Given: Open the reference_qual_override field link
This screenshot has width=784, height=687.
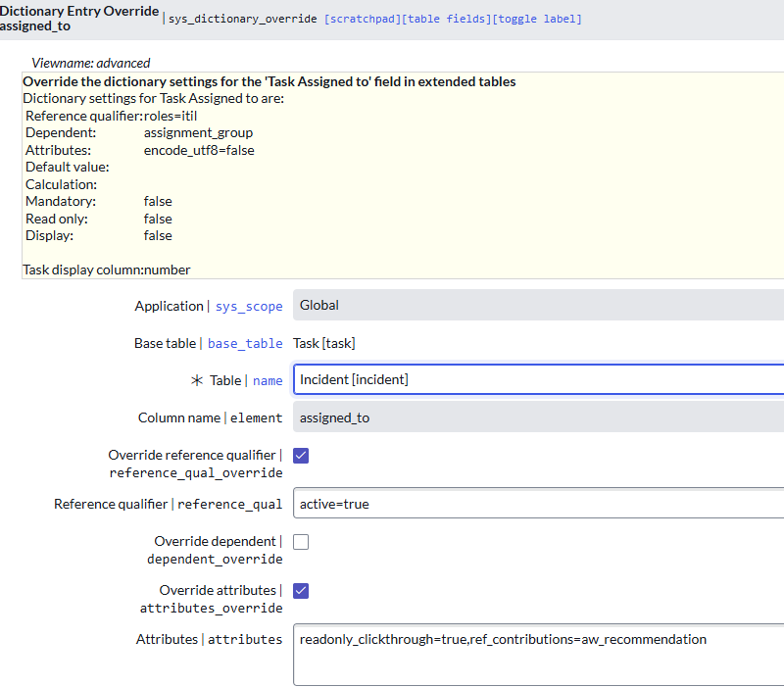Looking at the screenshot, I should pos(196,472).
